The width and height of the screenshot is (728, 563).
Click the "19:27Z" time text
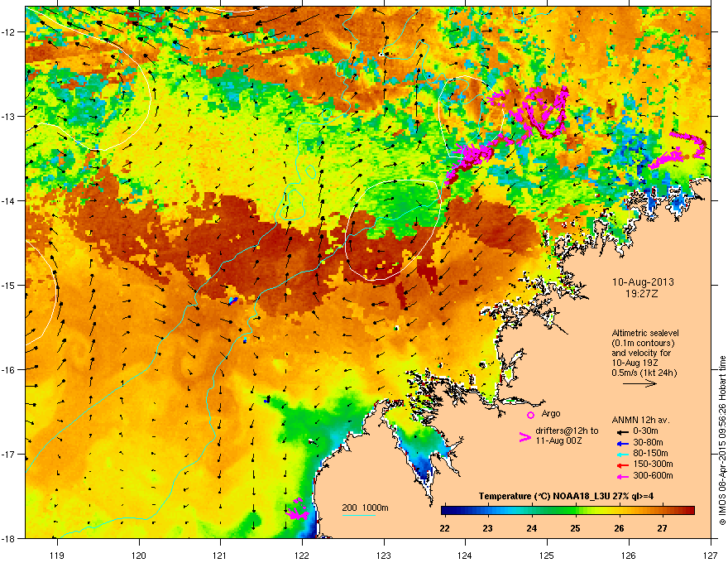[642, 294]
